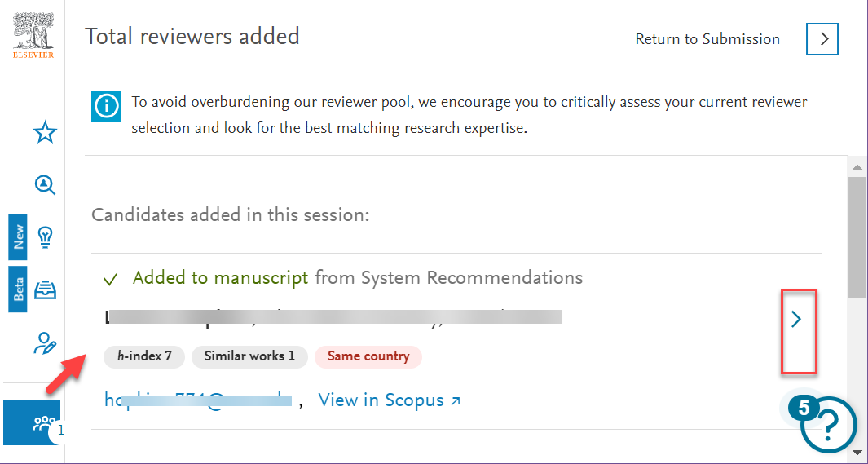Image resolution: width=868 pixels, height=464 pixels.
Task: Click the blue info icon
Action: point(106,106)
